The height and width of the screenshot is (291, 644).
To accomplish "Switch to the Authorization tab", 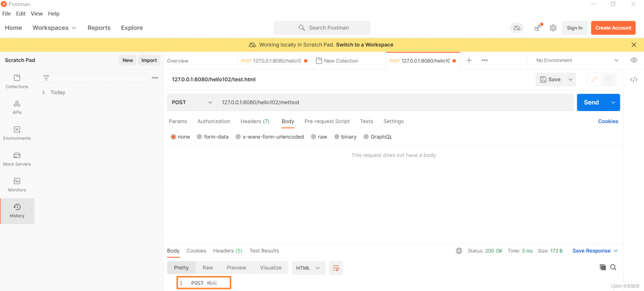I will 214,122.
